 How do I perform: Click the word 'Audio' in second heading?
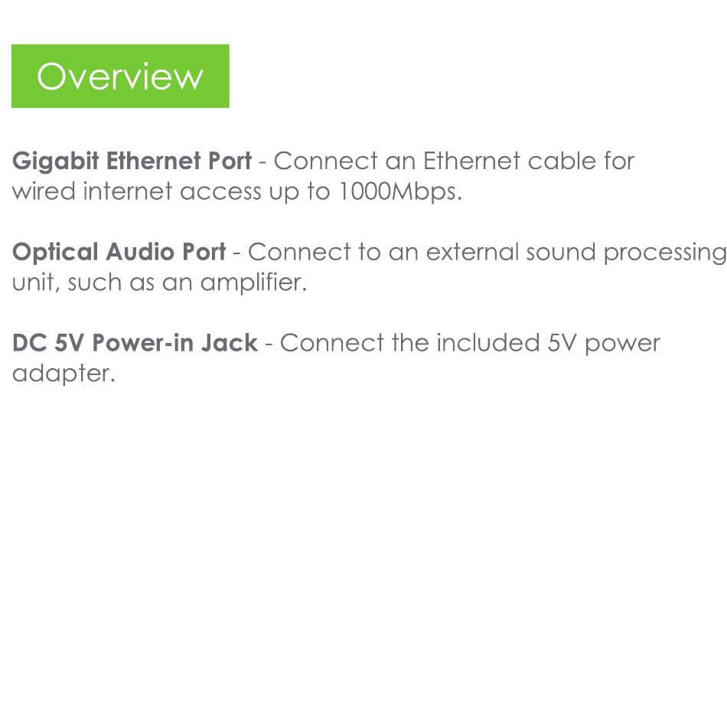click(140, 252)
